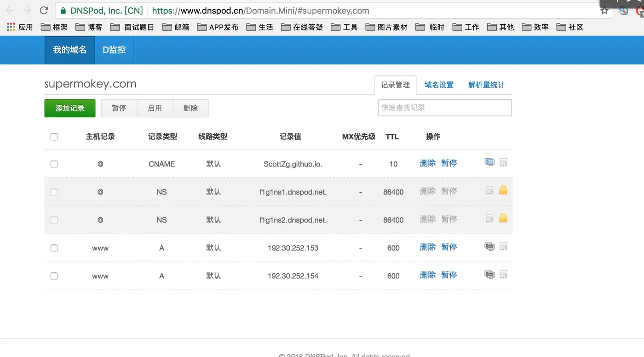This screenshot has width=644, height=357.
Task: Check the f1g1ns1.dnspod.net. NS record box
Action: pyautogui.click(x=54, y=192)
